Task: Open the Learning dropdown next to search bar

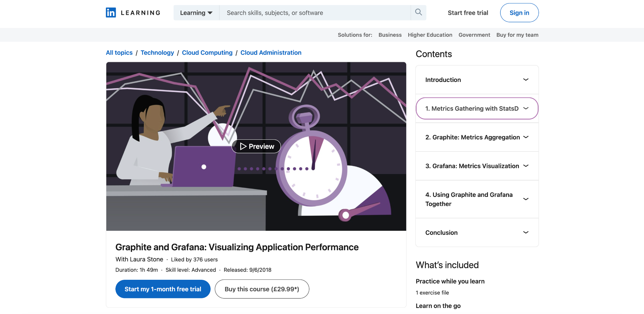Action: tap(196, 13)
